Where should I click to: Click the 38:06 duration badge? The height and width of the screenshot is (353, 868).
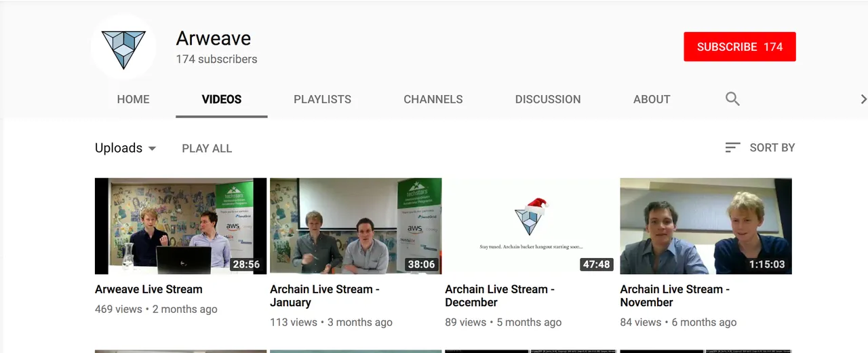(x=421, y=264)
